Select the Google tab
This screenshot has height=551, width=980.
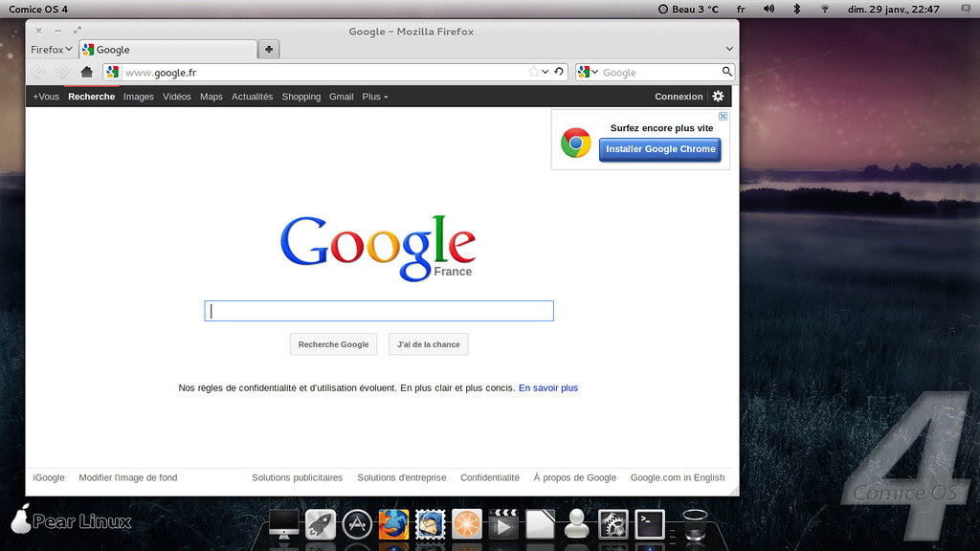tap(167, 50)
